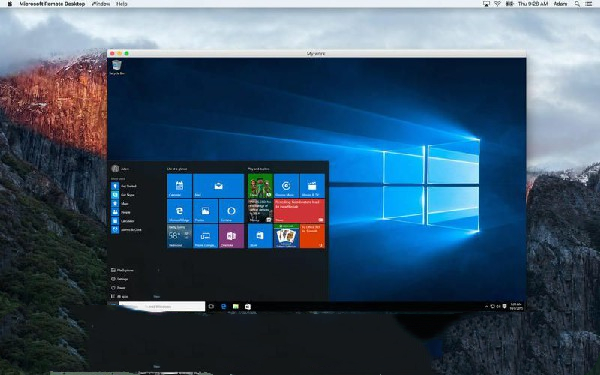Image resolution: width=600 pixels, height=375 pixels.
Task: Show hidden tray icons chevron
Action: point(486,307)
